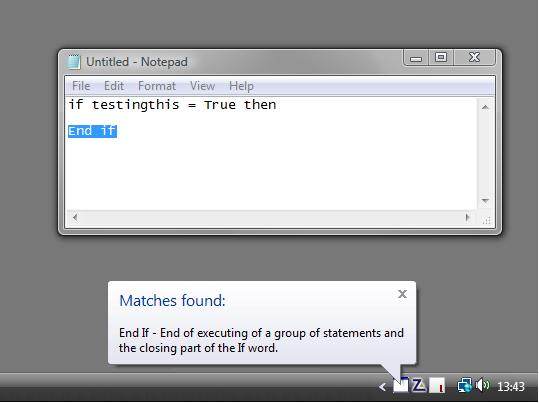539x403 pixels.
Task: Dismiss the Matches found balloon
Action: [402, 294]
